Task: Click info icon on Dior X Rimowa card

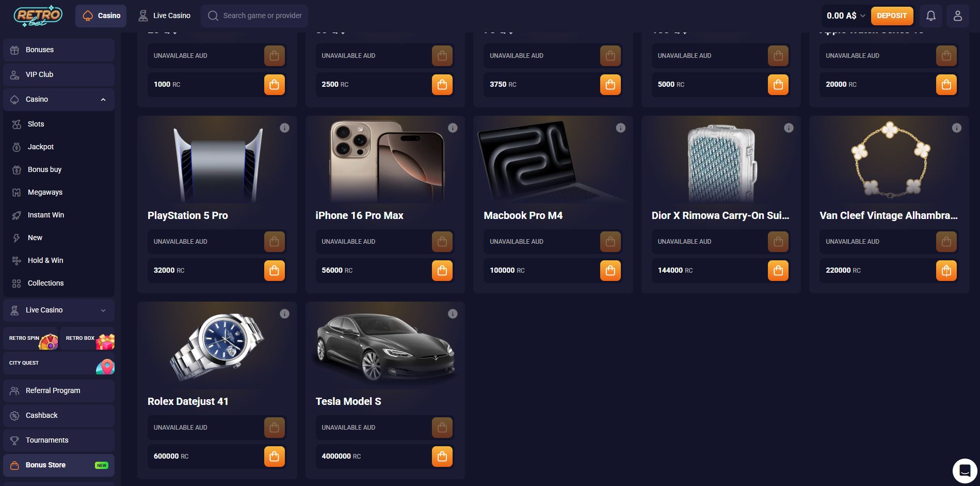Action: pyautogui.click(x=789, y=128)
